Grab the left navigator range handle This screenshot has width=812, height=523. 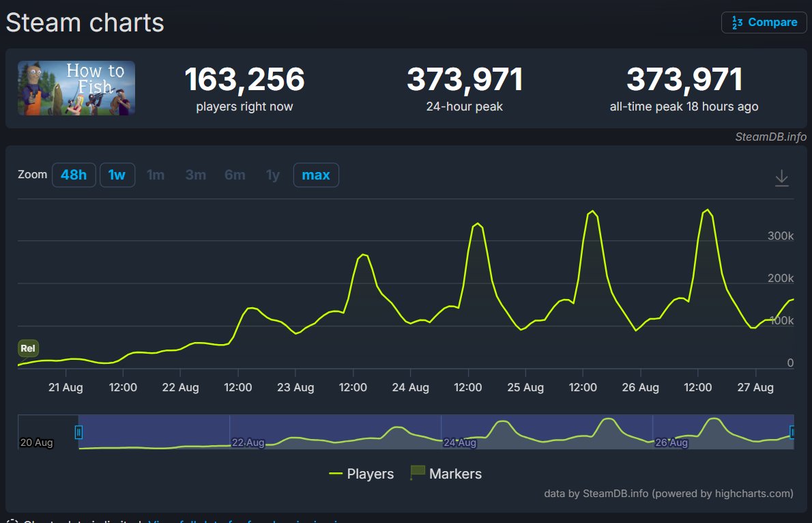(78, 432)
